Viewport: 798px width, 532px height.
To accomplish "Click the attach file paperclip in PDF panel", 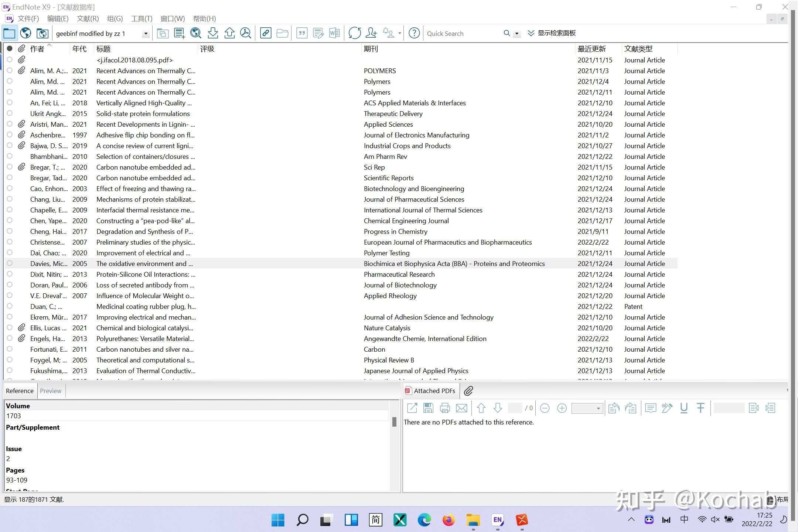I will point(468,391).
